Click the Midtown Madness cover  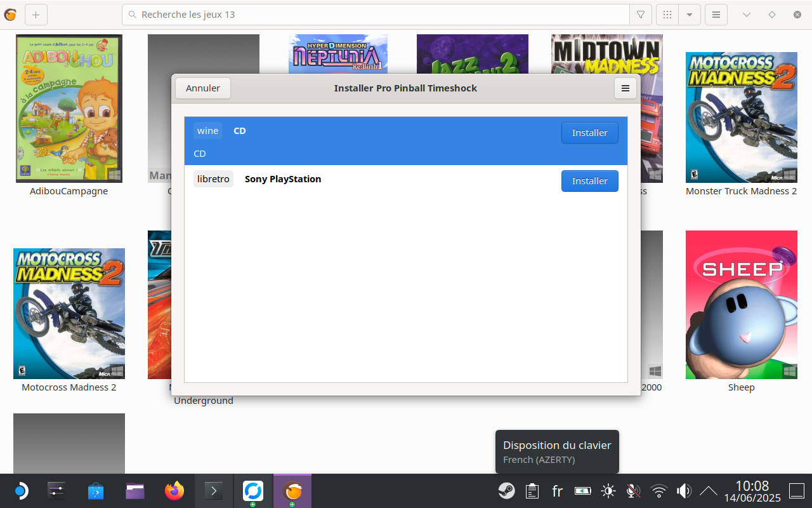point(607,54)
